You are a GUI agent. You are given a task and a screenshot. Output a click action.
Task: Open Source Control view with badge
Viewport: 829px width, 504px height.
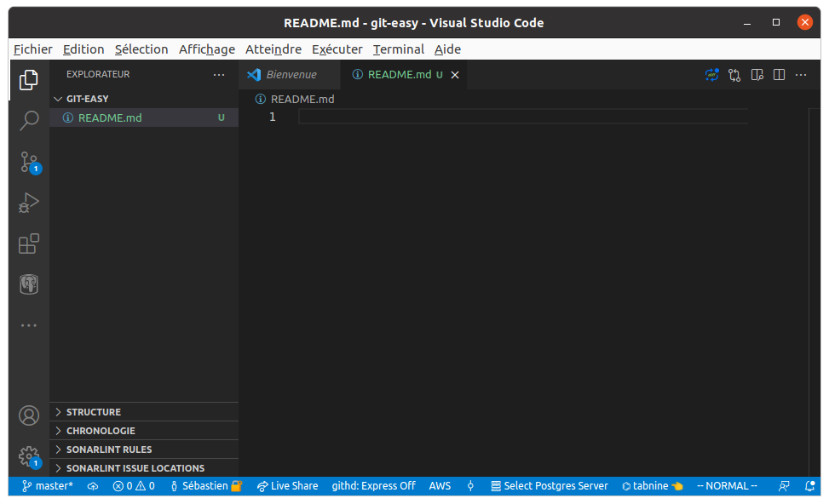point(29,163)
